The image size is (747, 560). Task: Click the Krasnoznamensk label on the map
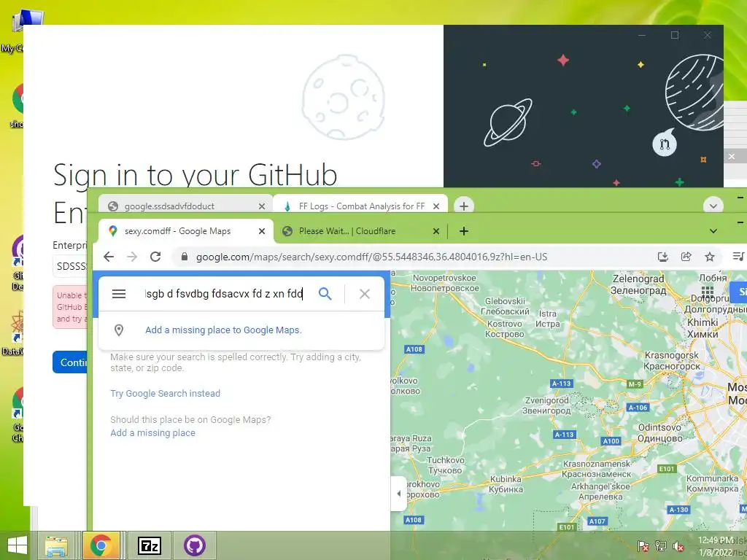(597, 469)
